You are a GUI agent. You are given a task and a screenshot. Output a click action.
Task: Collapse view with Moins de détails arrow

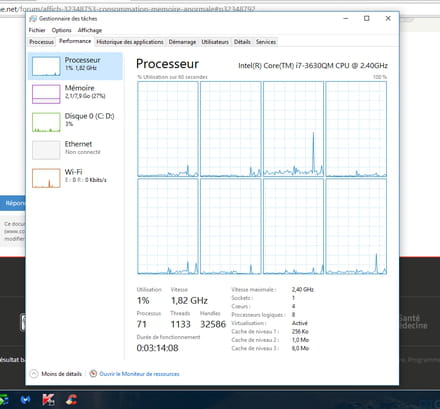pyautogui.click(x=34, y=374)
